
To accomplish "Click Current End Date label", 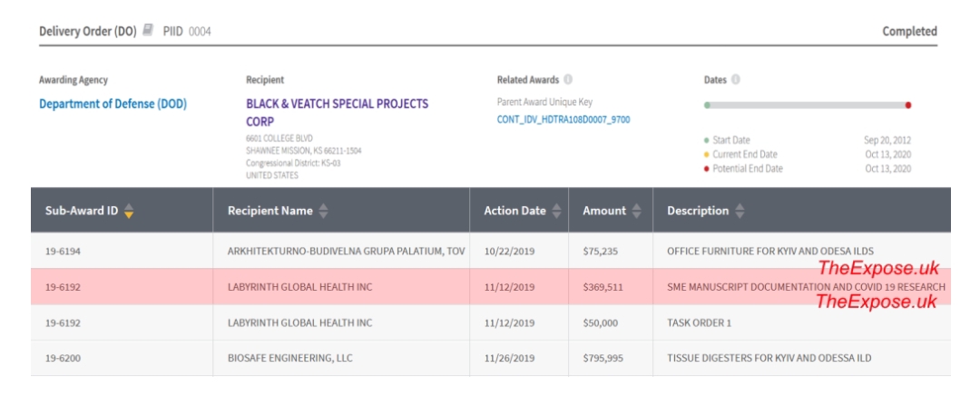I will [745, 154].
